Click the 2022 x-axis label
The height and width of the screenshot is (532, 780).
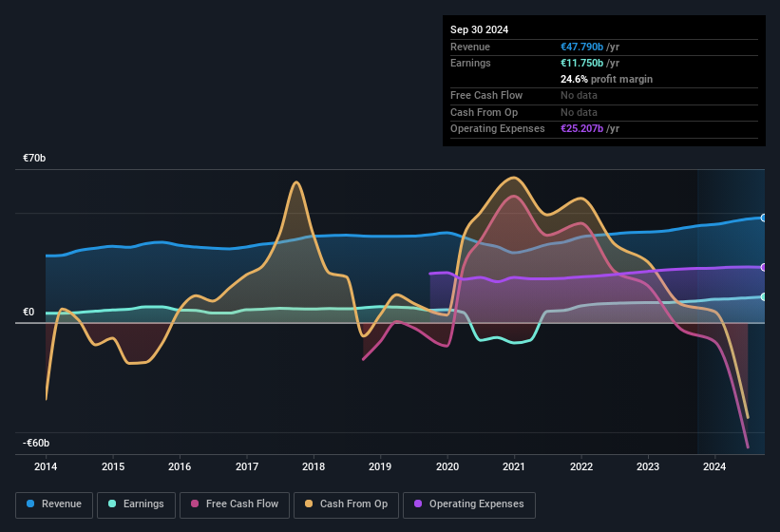pyautogui.click(x=581, y=466)
